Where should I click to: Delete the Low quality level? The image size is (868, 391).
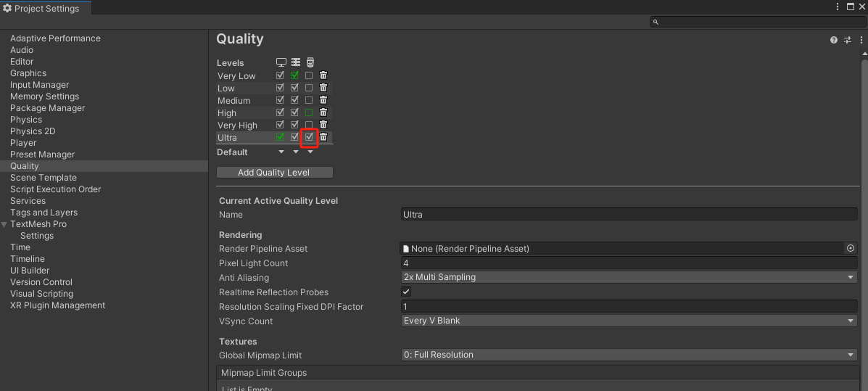tap(323, 88)
